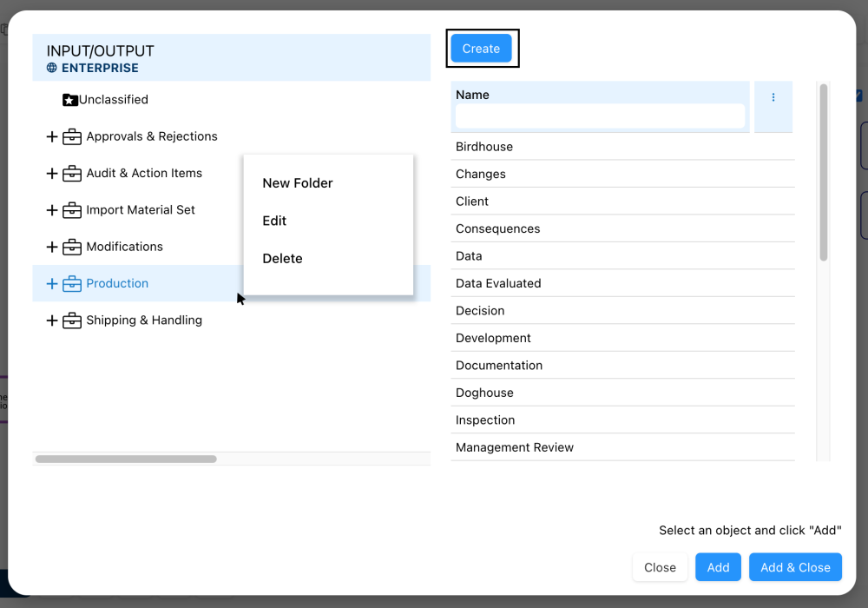
Task: Open the three-dot column options menu
Action: (x=773, y=97)
